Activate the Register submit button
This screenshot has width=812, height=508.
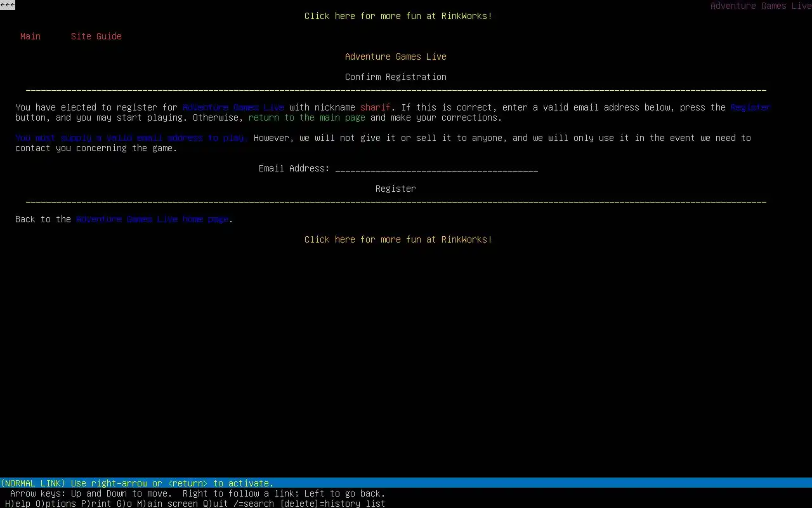click(396, 189)
